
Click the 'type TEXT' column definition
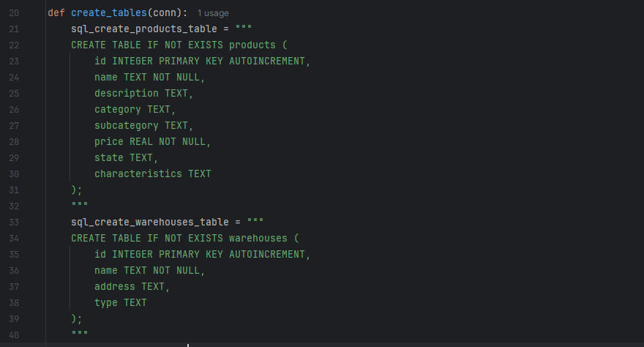pyautogui.click(x=120, y=302)
